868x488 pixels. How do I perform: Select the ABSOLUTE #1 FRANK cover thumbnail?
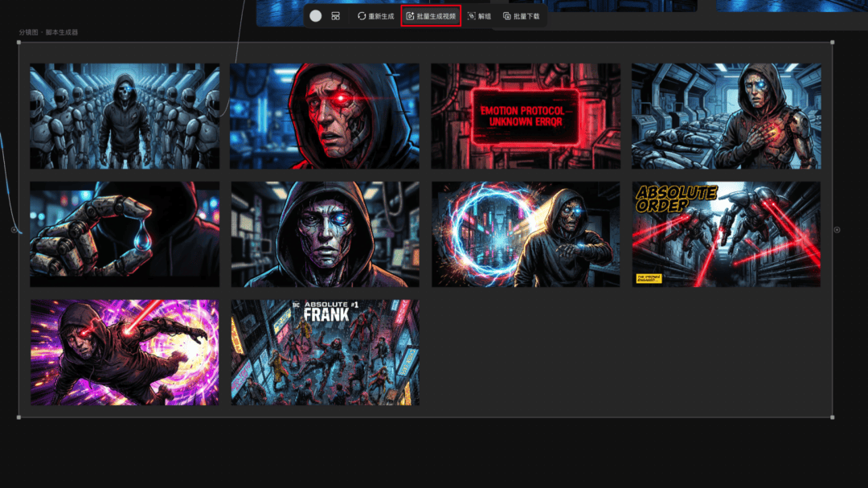[325, 352]
